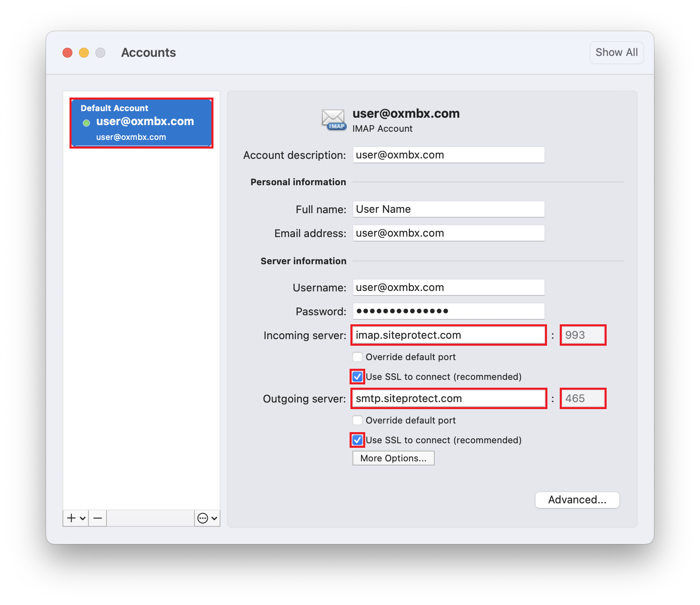Click the Password field
The width and height of the screenshot is (700, 605).
pos(448,311)
